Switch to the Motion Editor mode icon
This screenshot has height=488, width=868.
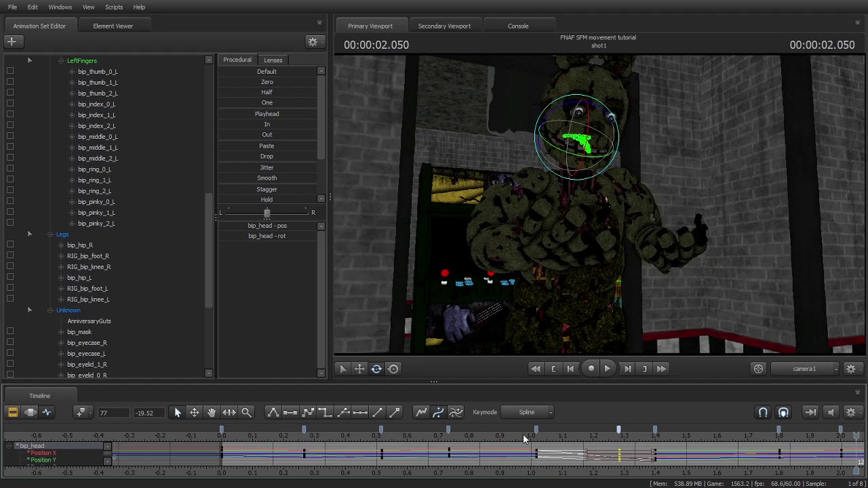[x=30, y=412]
